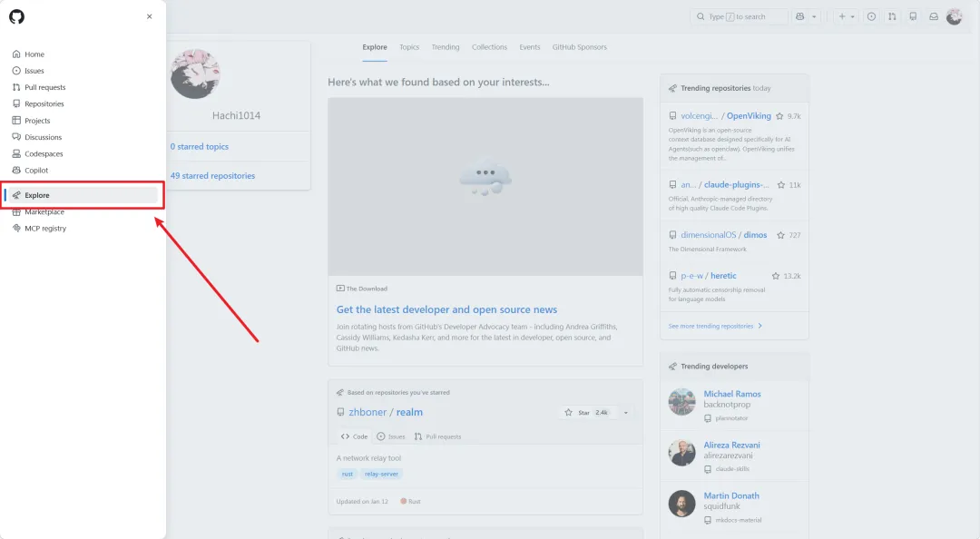The width and height of the screenshot is (980, 539).
Task: Open the issues icon in the top header
Action: pos(871,17)
